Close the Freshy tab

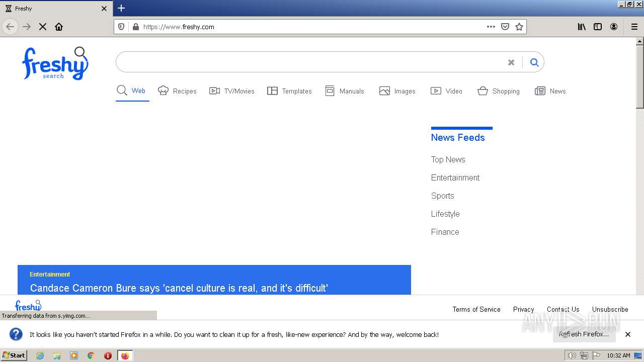click(x=104, y=9)
